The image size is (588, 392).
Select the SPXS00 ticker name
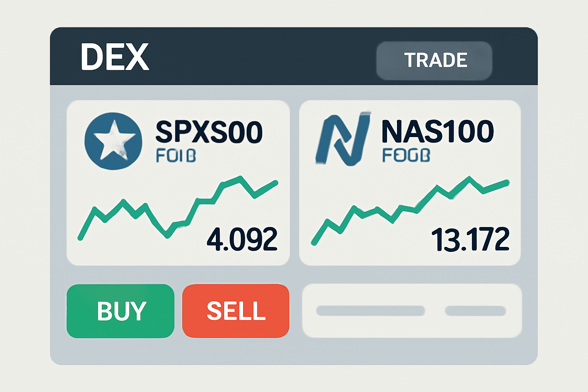click(x=209, y=132)
